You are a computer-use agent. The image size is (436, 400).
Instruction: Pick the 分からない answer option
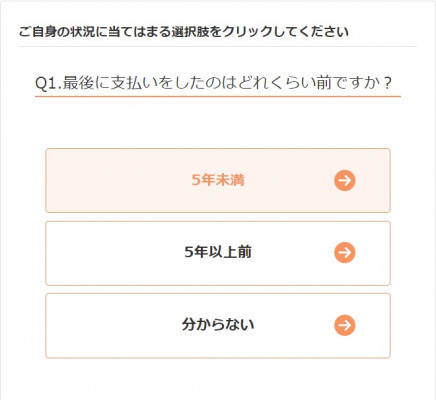(x=218, y=326)
